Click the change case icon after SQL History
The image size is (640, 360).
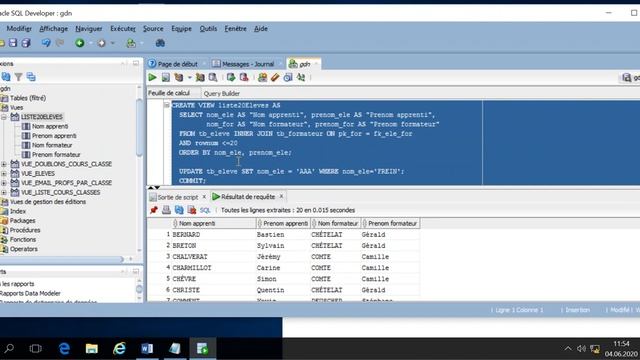point(301,77)
